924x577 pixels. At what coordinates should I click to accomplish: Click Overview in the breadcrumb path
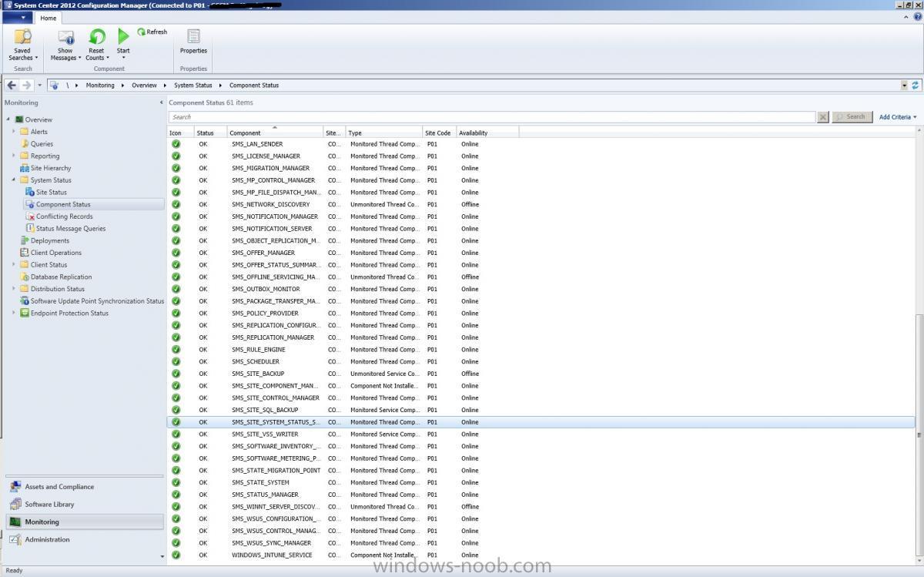pyautogui.click(x=144, y=85)
